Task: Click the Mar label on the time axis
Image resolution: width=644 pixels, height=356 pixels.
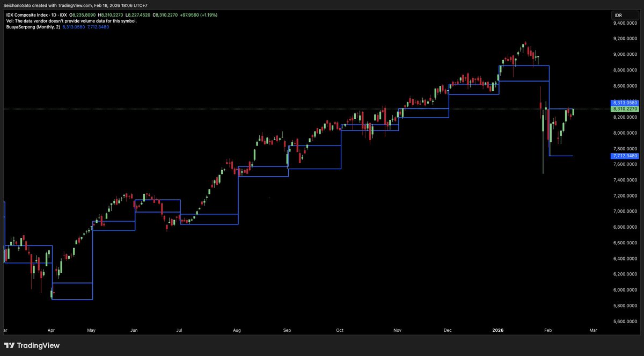Action: pyautogui.click(x=592, y=331)
